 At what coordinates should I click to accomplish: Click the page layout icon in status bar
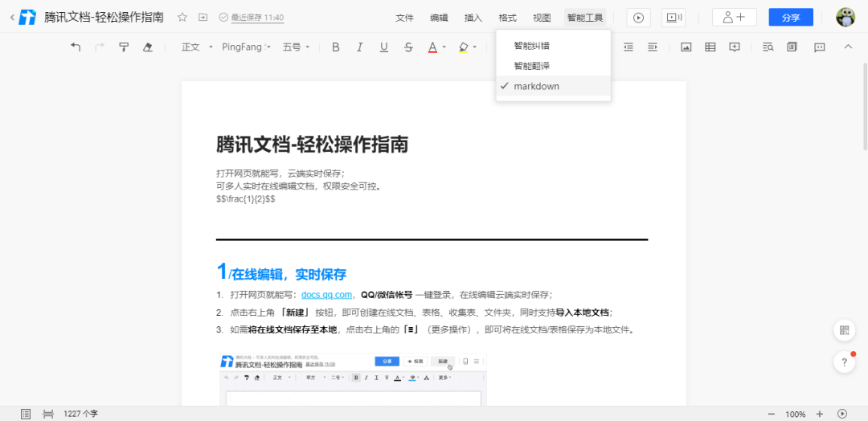tap(48, 414)
